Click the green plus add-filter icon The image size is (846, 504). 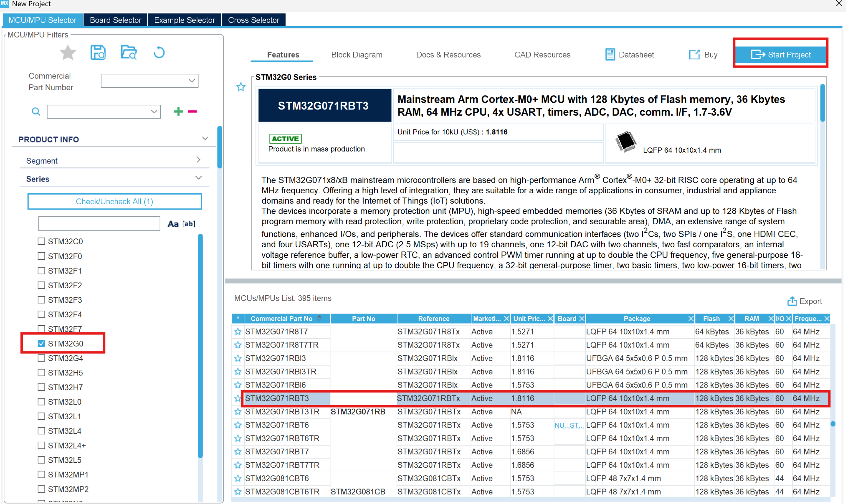178,112
